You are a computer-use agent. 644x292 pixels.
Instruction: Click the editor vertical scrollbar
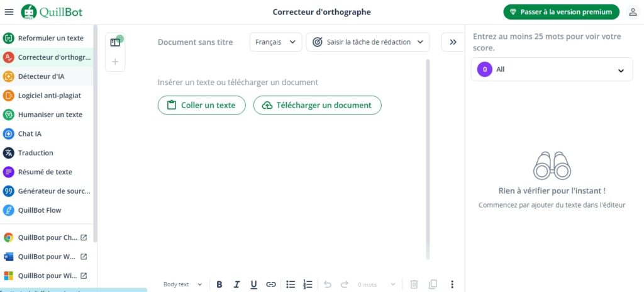click(x=428, y=160)
